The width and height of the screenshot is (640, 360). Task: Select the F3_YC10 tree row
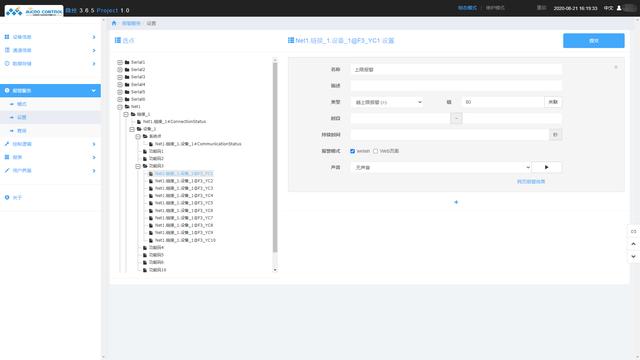click(185, 240)
